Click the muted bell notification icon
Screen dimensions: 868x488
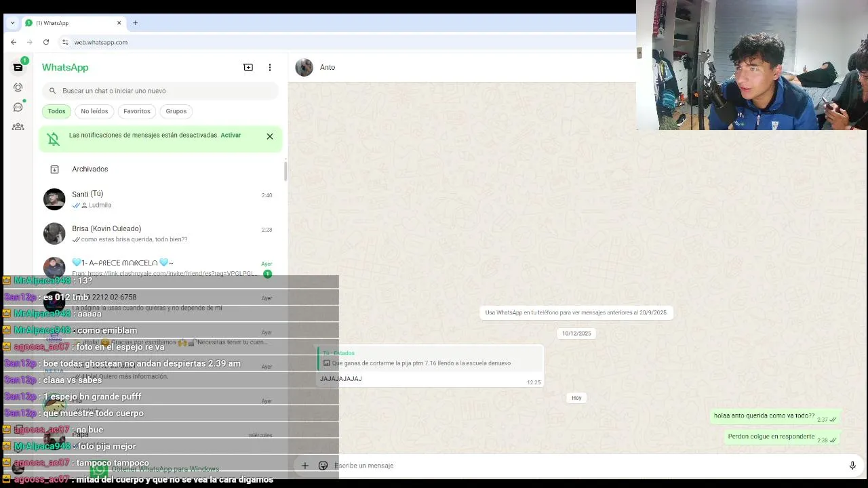pyautogui.click(x=54, y=138)
